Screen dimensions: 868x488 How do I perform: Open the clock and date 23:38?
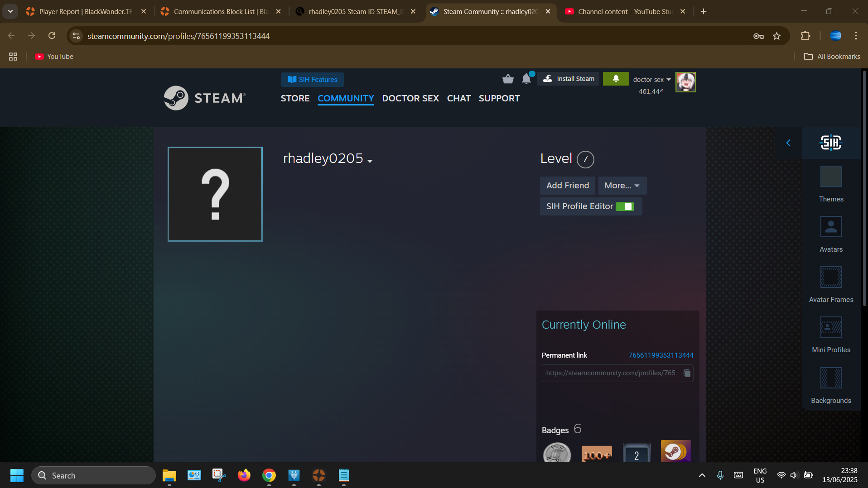(x=840, y=475)
